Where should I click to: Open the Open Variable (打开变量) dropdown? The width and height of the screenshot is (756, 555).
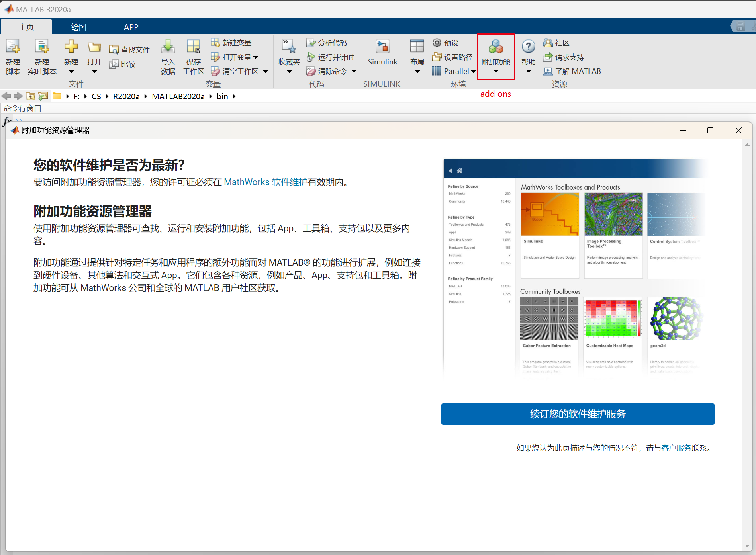point(255,57)
